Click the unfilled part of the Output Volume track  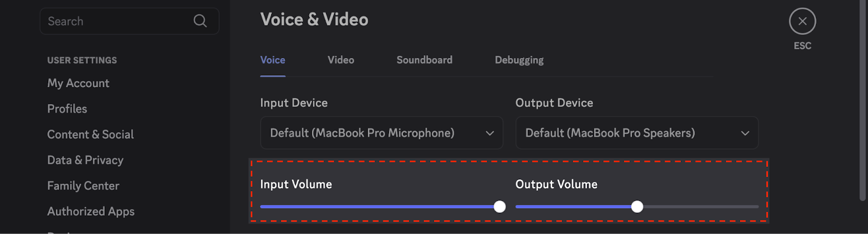click(x=701, y=206)
